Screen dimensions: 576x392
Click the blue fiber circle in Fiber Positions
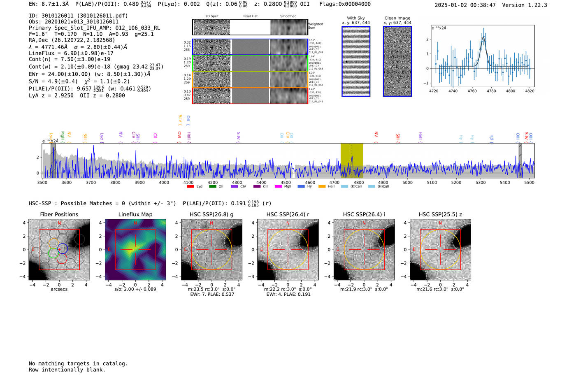tap(63, 248)
